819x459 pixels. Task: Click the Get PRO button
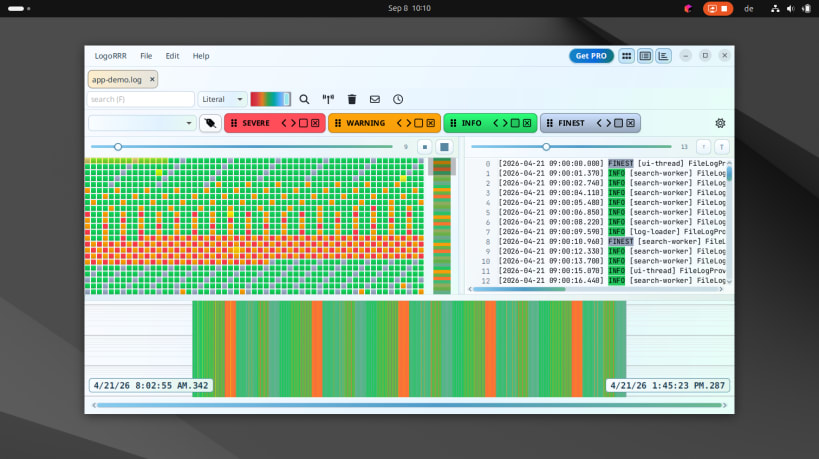(x=591, y=56)
